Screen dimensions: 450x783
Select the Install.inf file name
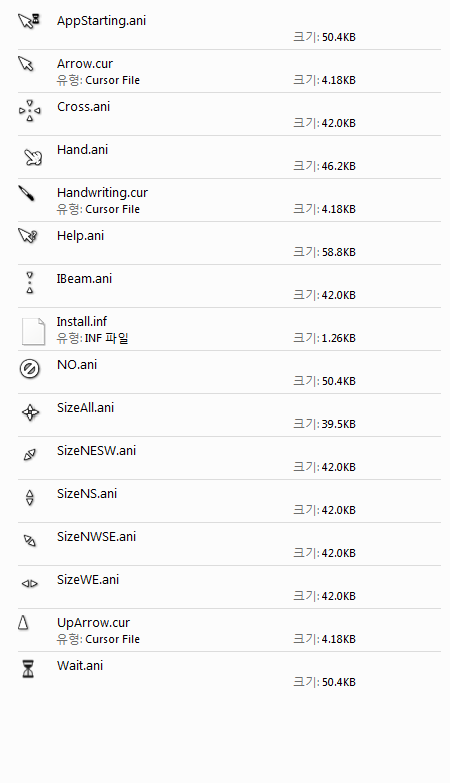tap(82, 322)
